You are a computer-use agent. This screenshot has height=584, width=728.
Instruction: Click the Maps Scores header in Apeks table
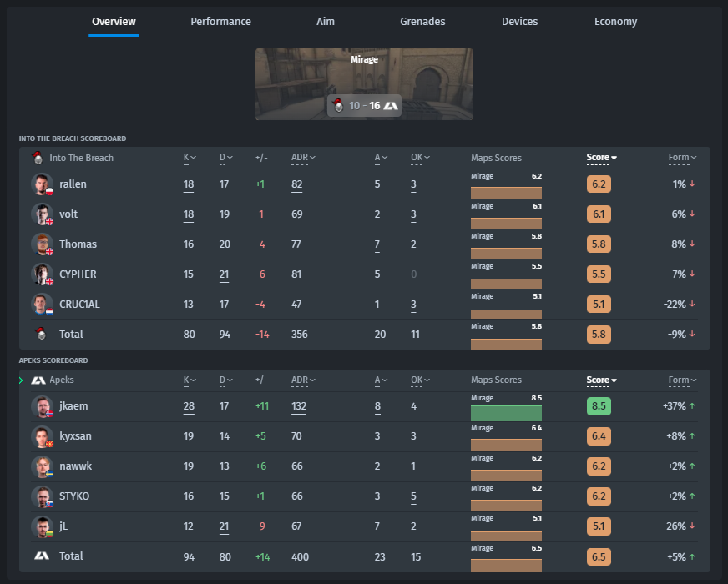[x=496, y=380]
